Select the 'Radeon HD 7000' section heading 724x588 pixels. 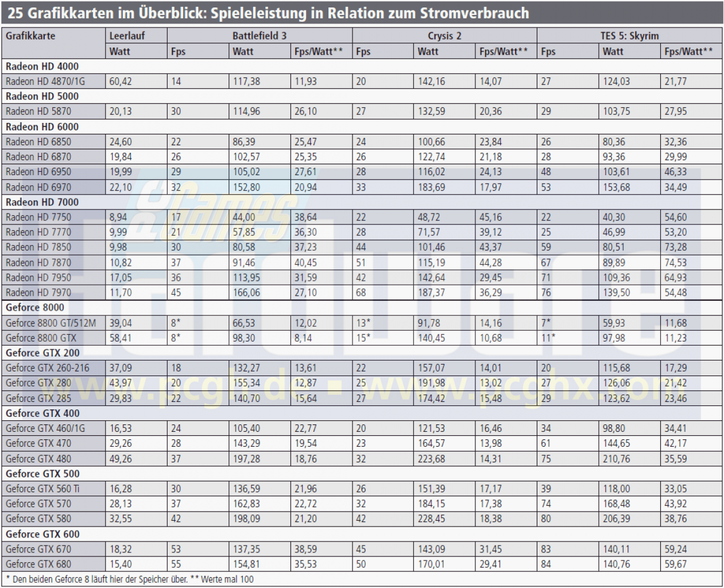tap(42, 202)
